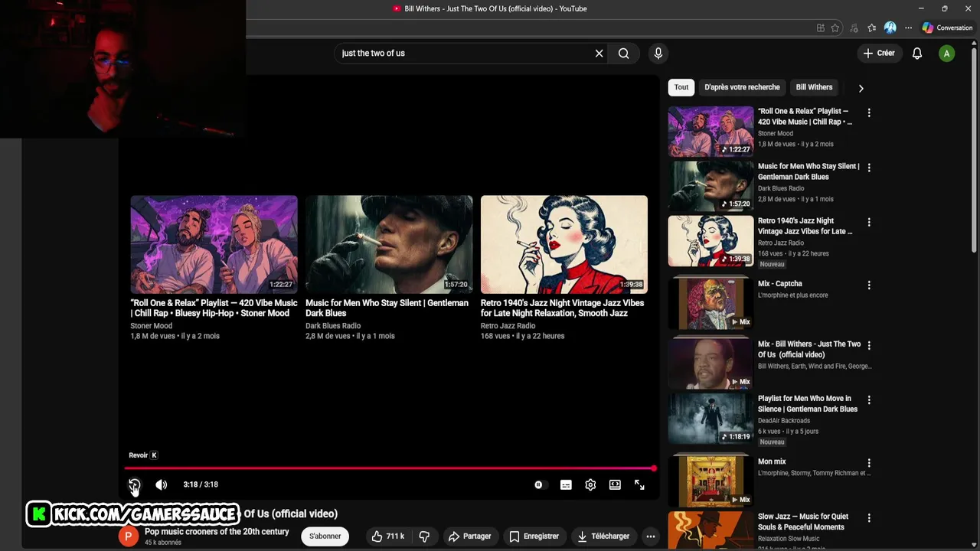Screen dimensions: 980x551
Task: Click the '3:18 / 3:18' time display
Action: click(x=201, y=484)
